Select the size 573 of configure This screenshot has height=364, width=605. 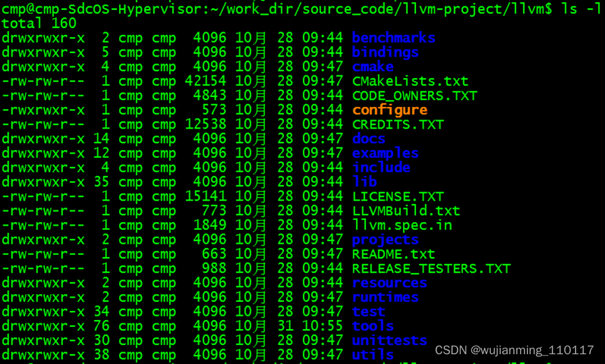[x=214, y=110]
